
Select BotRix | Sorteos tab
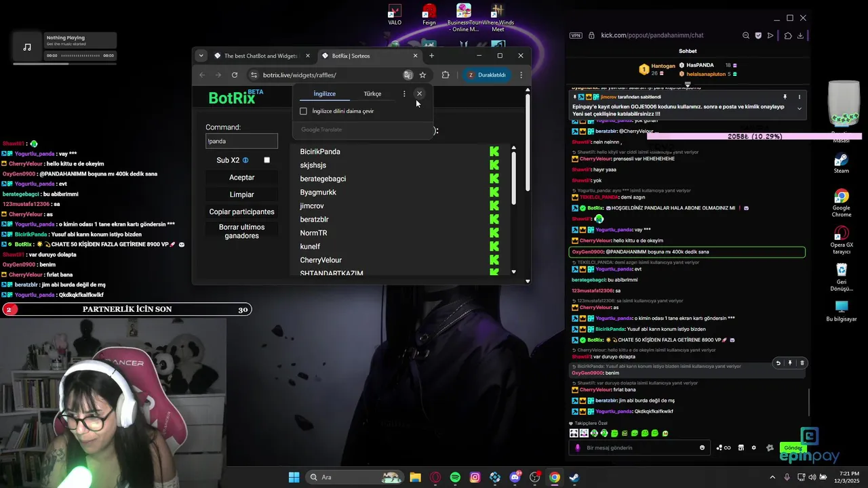coord(370,56)
